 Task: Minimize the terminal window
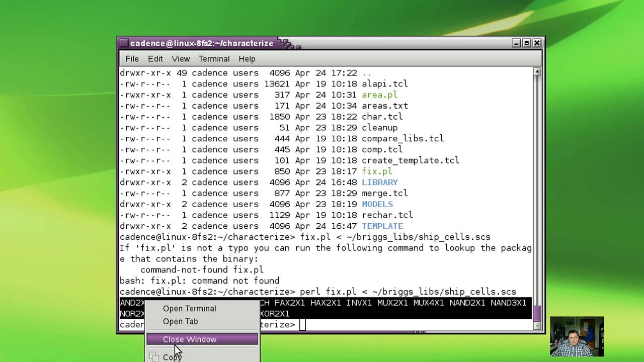coord(516,43)
